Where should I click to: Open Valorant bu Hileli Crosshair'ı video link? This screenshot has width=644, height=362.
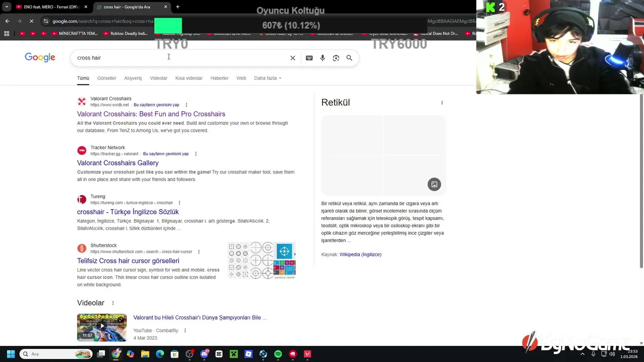[200, 318]
